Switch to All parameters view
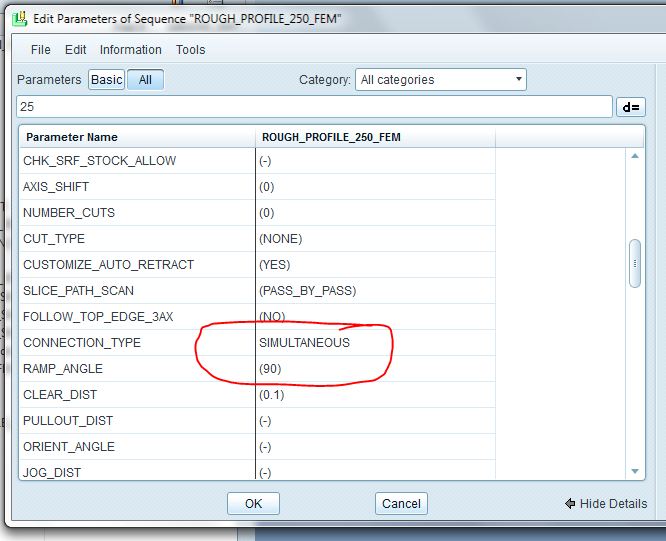The height and width of the screenshot is (541, 666). 145,80
